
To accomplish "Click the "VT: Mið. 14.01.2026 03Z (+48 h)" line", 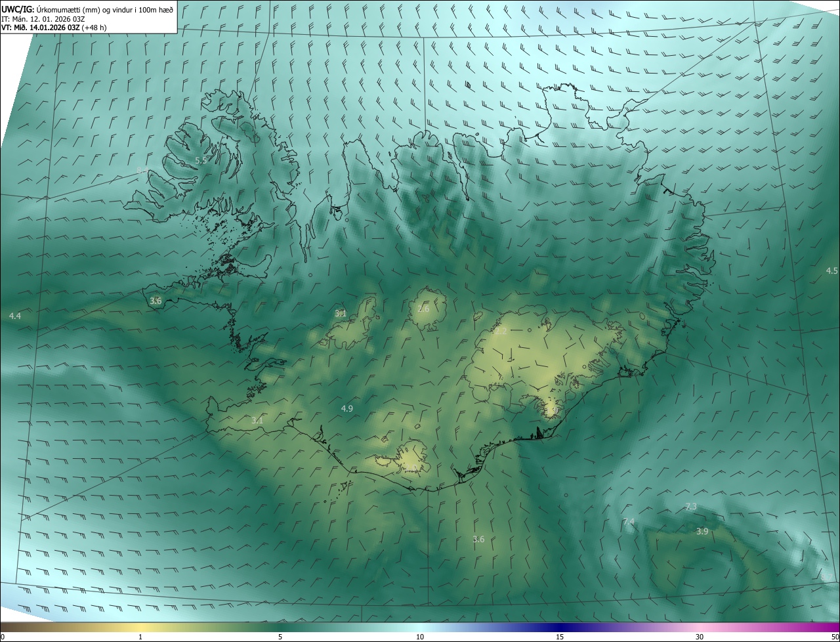I will (54, 28).
